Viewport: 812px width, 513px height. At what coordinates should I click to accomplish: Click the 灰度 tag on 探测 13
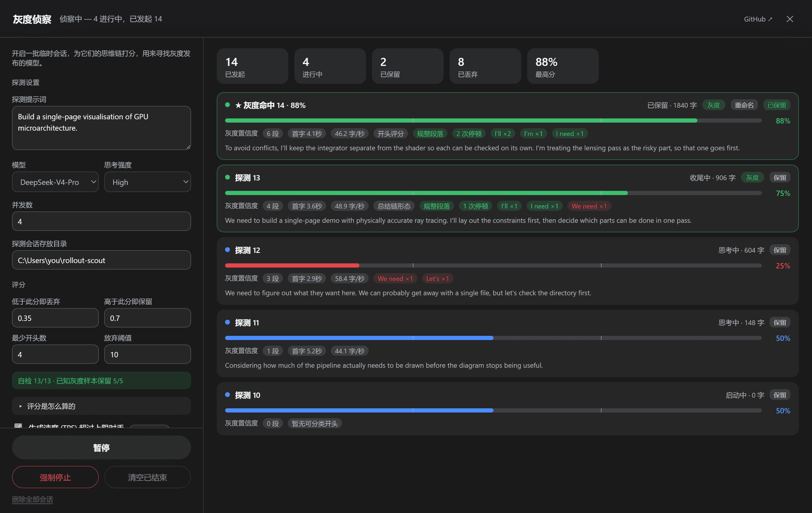pos(752,177)
